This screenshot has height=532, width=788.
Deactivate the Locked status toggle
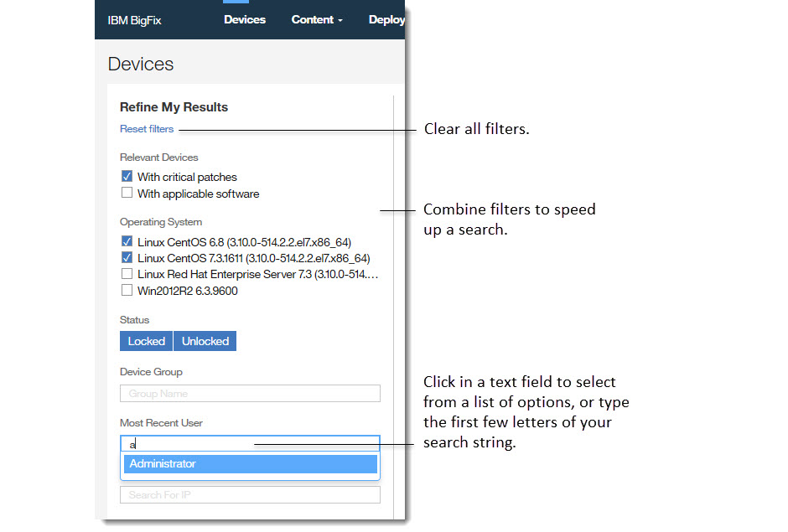146,341
